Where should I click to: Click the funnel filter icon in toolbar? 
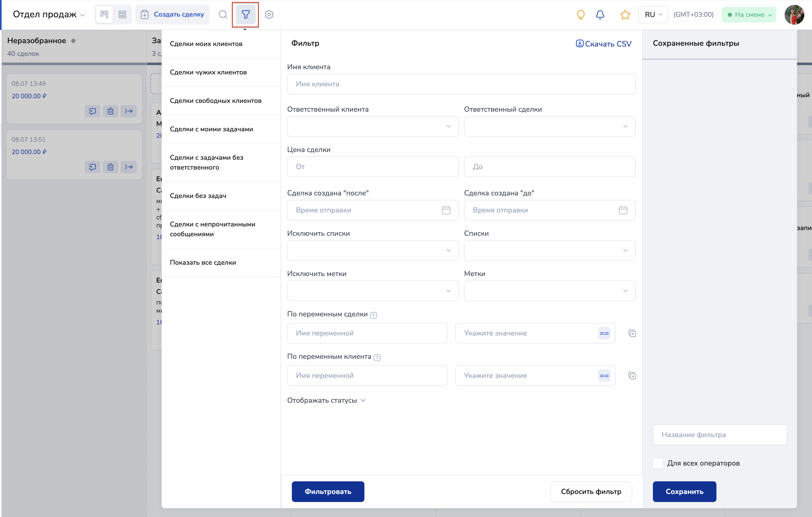(x=246, y=14)
